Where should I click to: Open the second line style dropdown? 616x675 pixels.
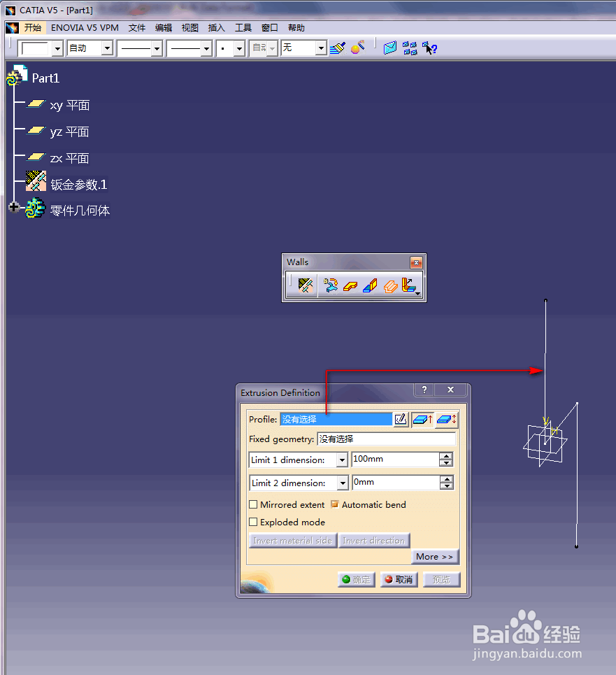click(206, 48)
